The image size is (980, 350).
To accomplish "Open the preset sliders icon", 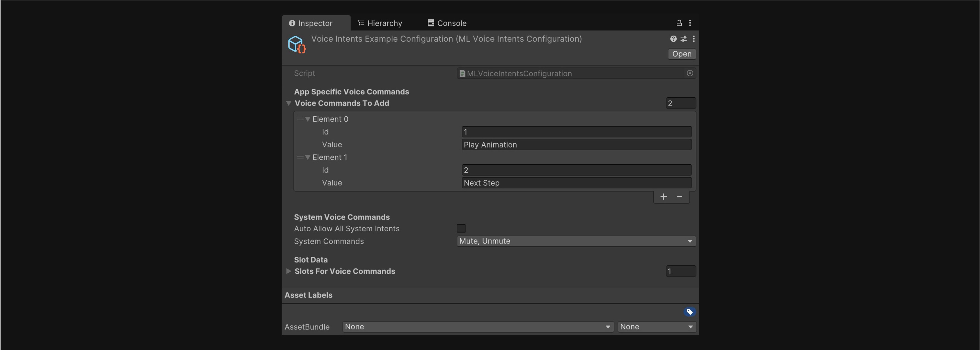I will point(684,39).
